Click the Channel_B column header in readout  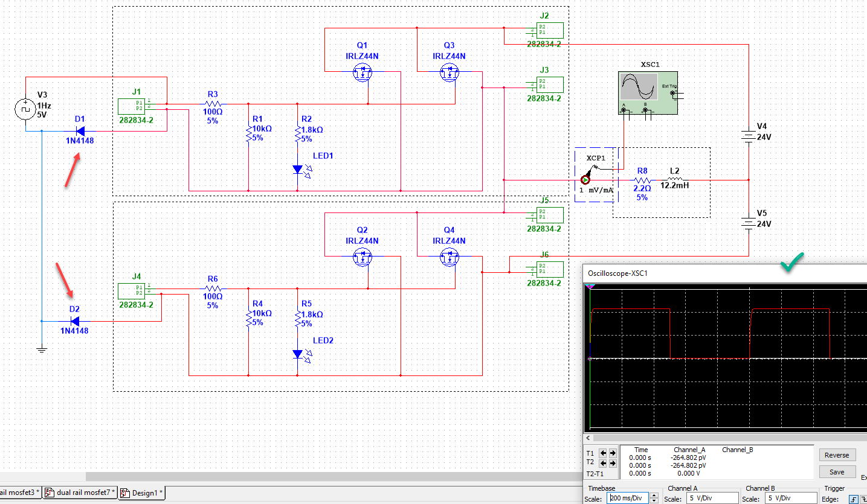[x=738, y=450]
